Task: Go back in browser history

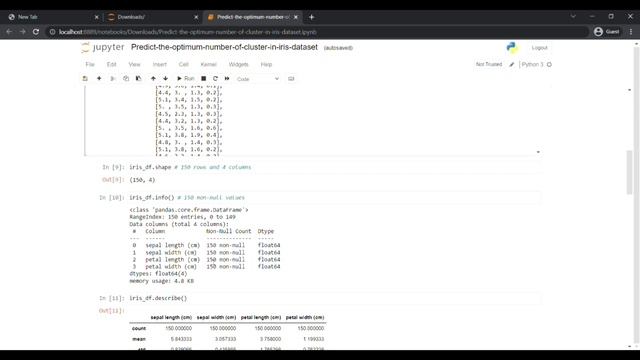Action: click(9, 31)
